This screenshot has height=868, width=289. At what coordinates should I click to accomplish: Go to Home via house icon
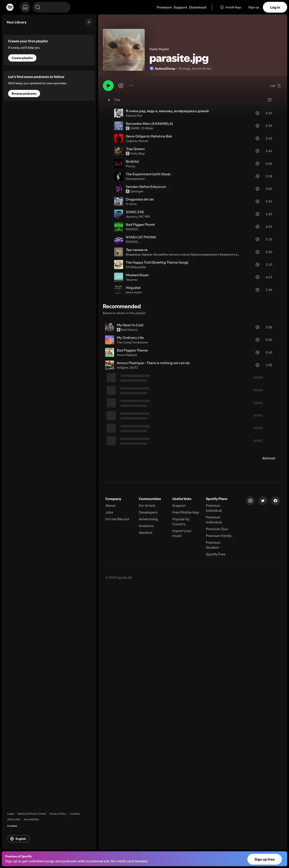(x=25, y=7)
